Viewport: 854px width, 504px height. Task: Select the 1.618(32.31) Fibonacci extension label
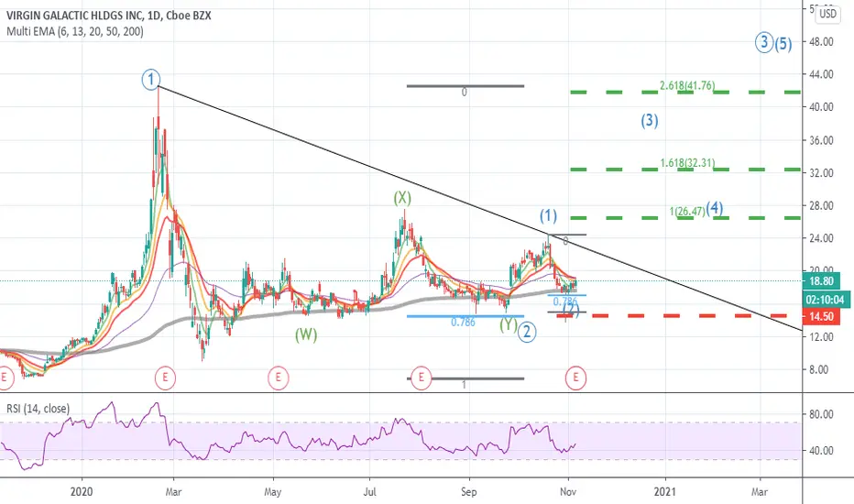tap(687, 163)
